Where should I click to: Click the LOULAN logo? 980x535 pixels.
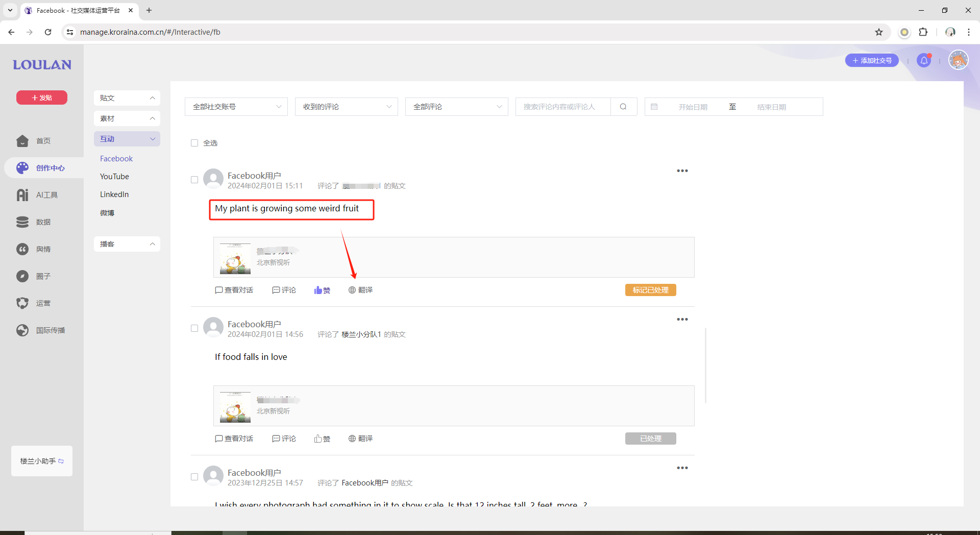tap(42, 65)
